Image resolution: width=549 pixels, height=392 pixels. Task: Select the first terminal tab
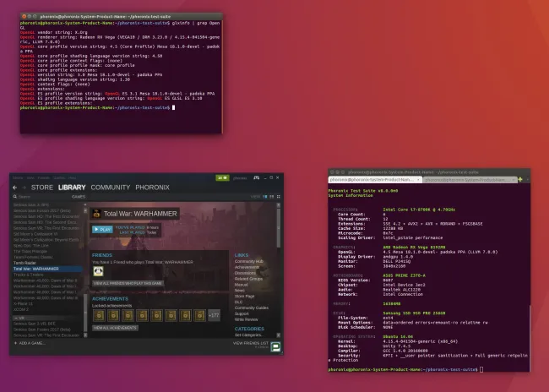click(x=375, y=180)
